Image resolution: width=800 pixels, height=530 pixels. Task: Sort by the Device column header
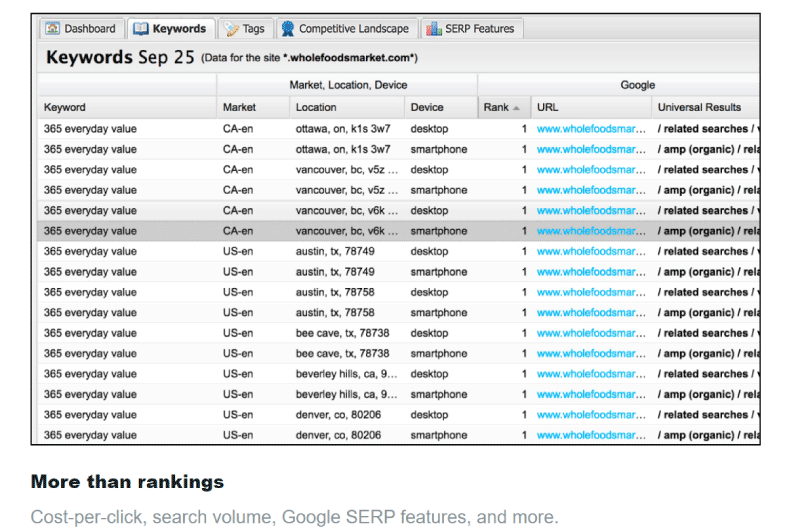441,107
